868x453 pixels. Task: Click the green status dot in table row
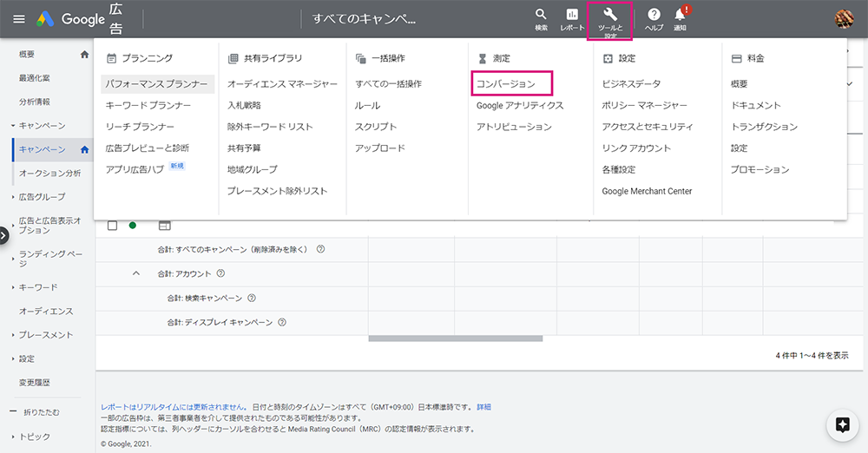point(133,226)
